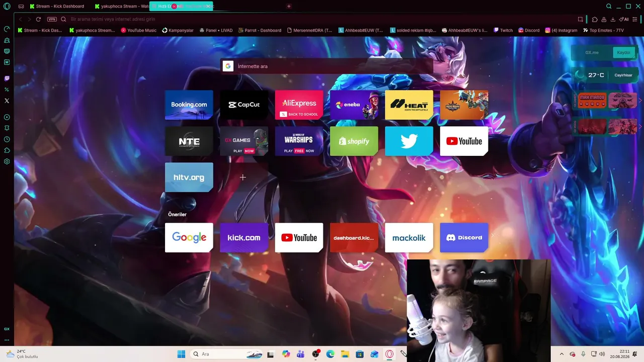Open the Snapshot capture tool
The height and width of the screenshot is (362, 644).
[x=580, y=19]
